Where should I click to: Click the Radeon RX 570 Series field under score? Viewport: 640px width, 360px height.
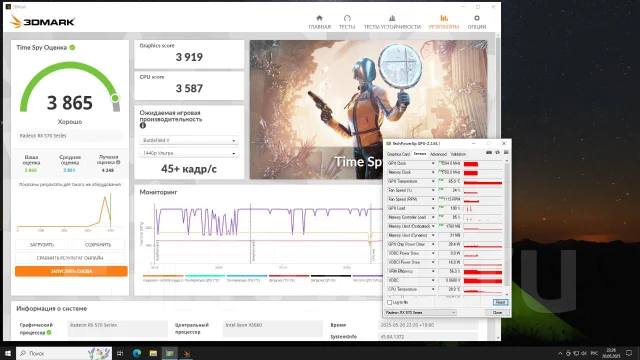coord(70,136)
